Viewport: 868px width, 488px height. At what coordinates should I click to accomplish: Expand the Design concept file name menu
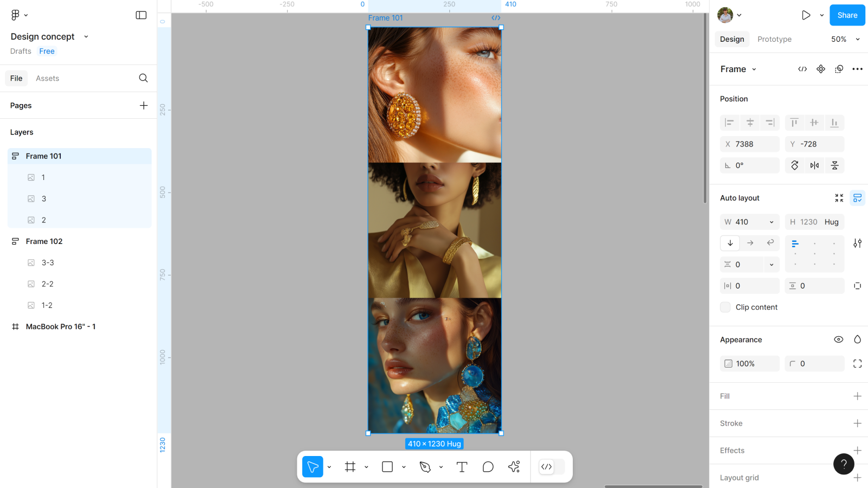tap(86, 37)
